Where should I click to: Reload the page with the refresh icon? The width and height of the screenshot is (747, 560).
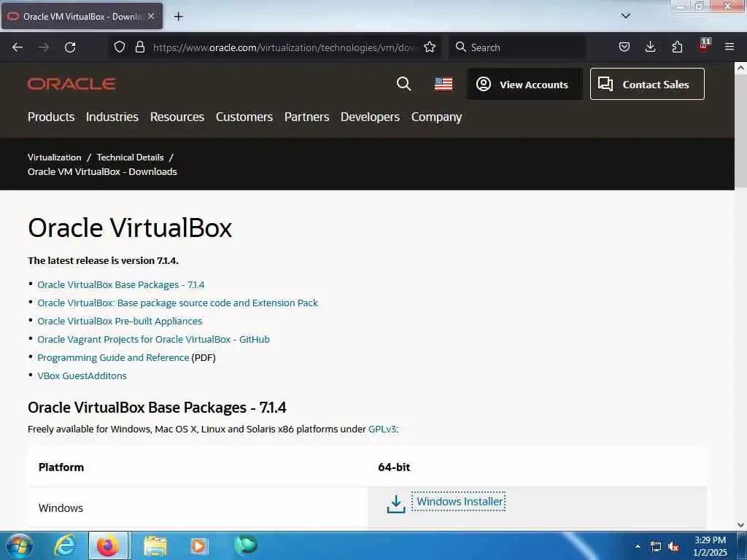[x=70, y=47]
